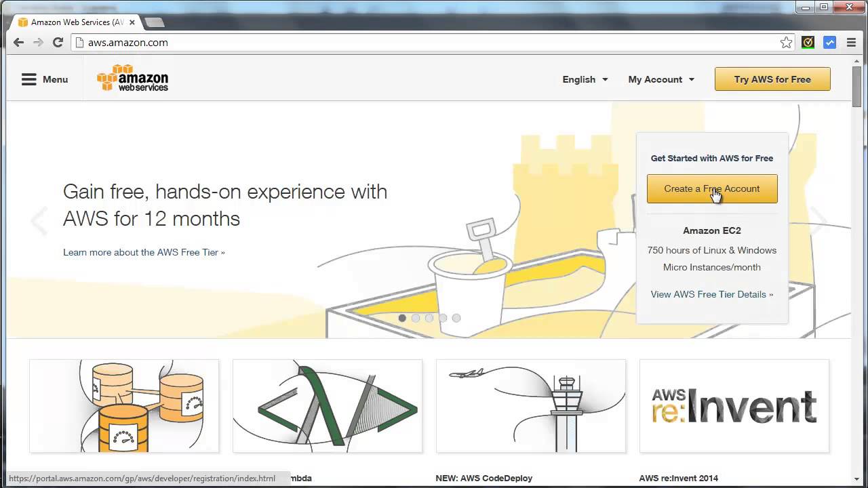Open the airport control tower thumbnail
This screenshot has width=868, height=488.
531,406
